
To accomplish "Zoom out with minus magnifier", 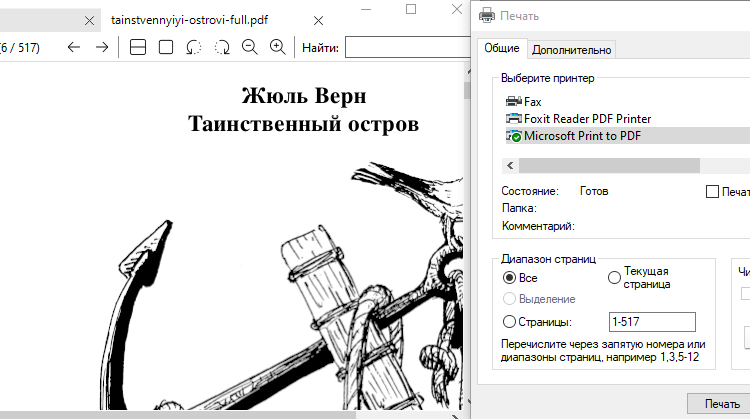I will [x=250, y=47].
